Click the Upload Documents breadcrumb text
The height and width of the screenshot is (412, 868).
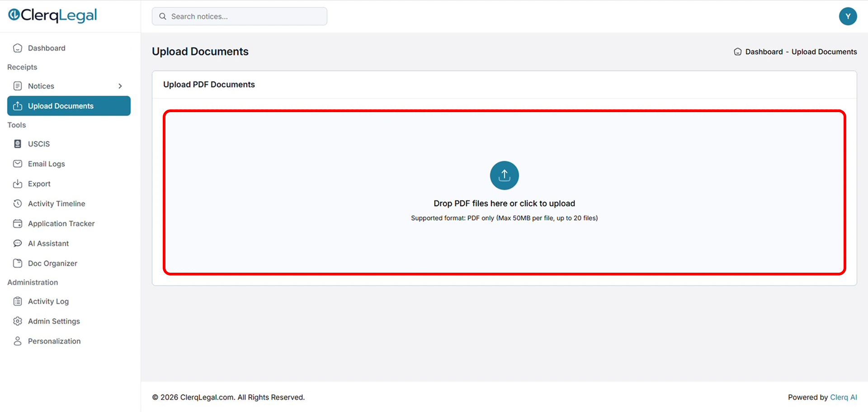(824, 52)
